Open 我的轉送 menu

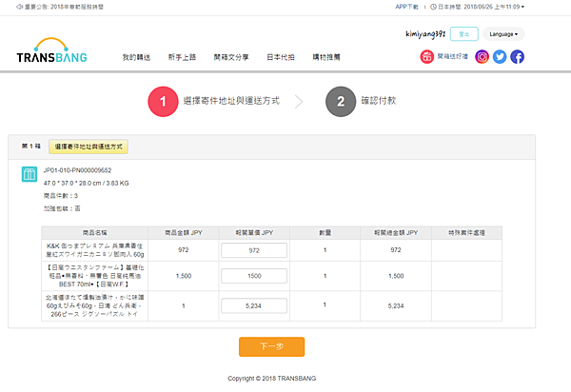[136, 57]
